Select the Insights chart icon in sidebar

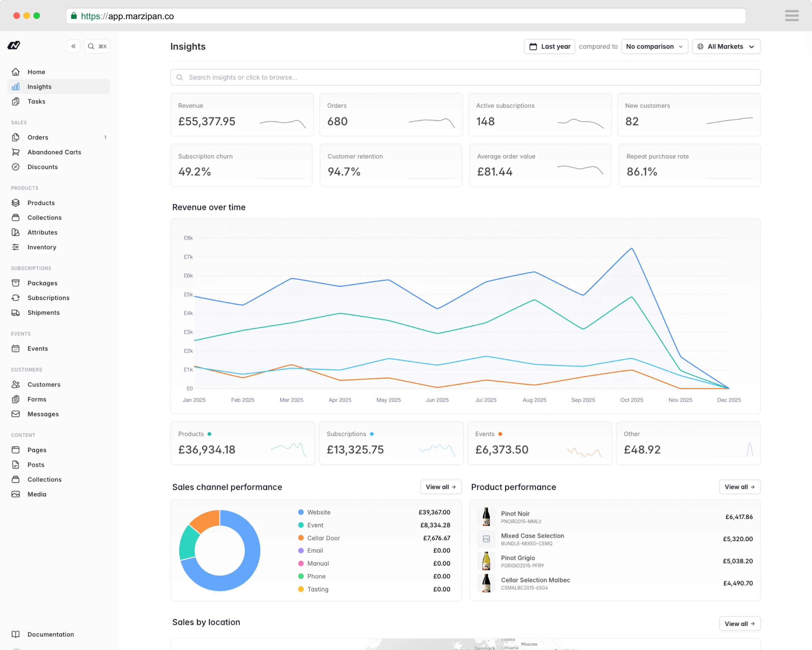tap(16, 86)
